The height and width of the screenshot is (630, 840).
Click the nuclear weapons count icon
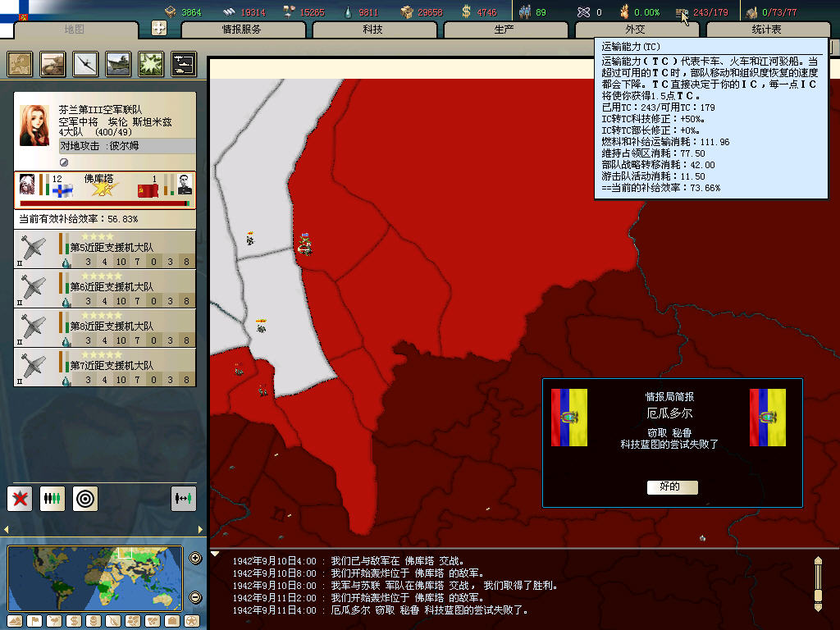coord(583,11)
